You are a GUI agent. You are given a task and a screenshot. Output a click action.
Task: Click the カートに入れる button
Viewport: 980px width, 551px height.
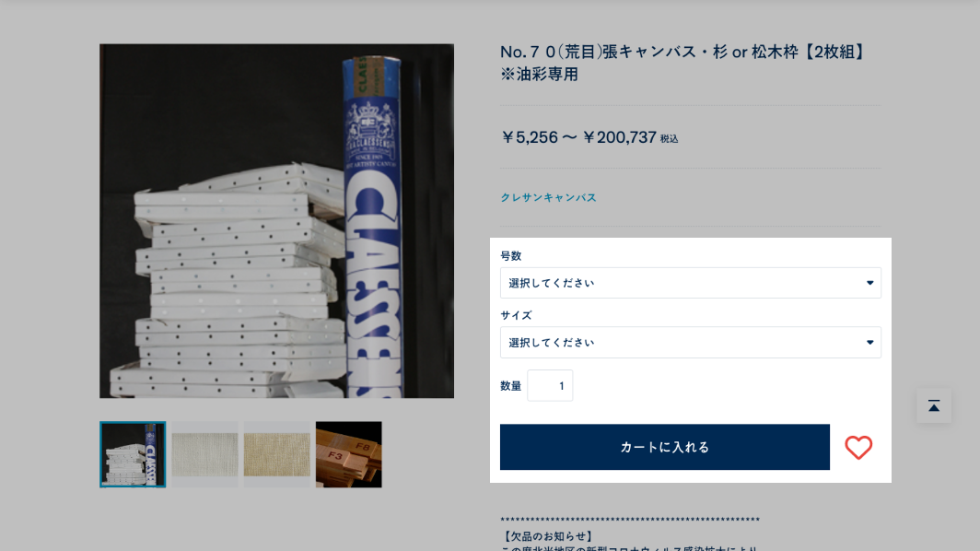664,447
